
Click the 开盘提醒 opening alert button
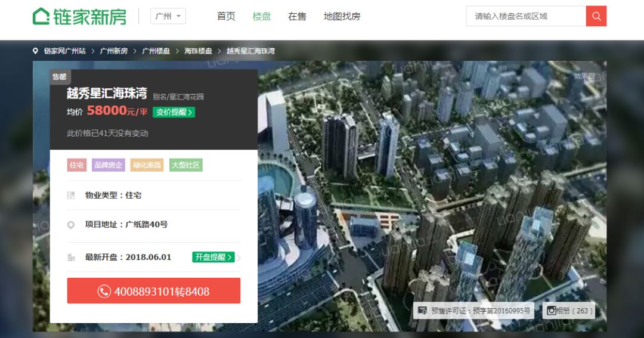pos(213,257)
